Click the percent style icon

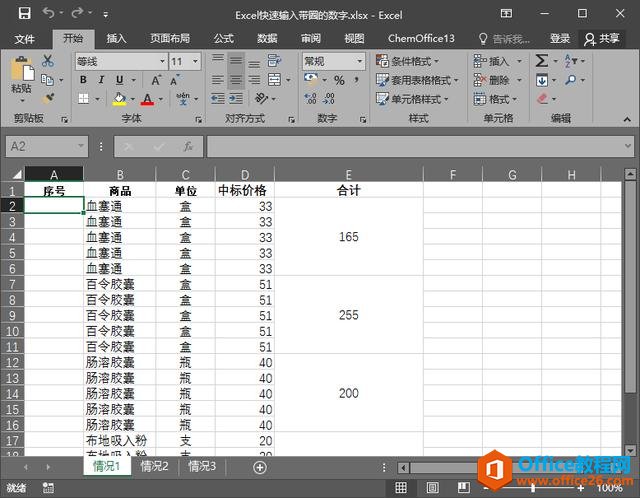click(339, 80)
